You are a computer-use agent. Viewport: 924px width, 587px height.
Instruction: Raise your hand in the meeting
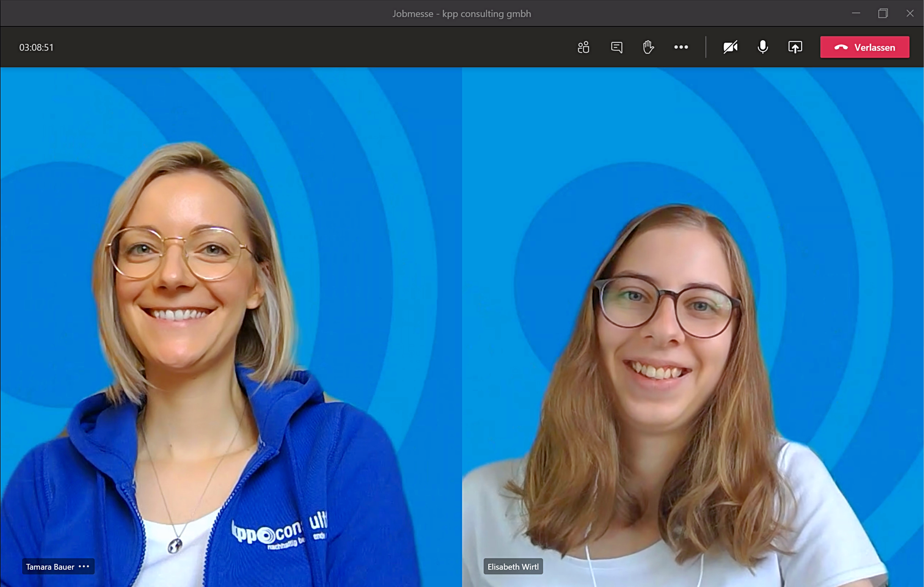(648, 47)
